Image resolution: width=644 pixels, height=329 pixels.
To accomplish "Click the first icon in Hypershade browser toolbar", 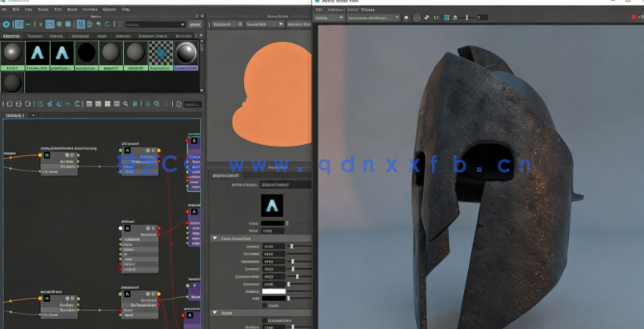I will click(7, 25).
